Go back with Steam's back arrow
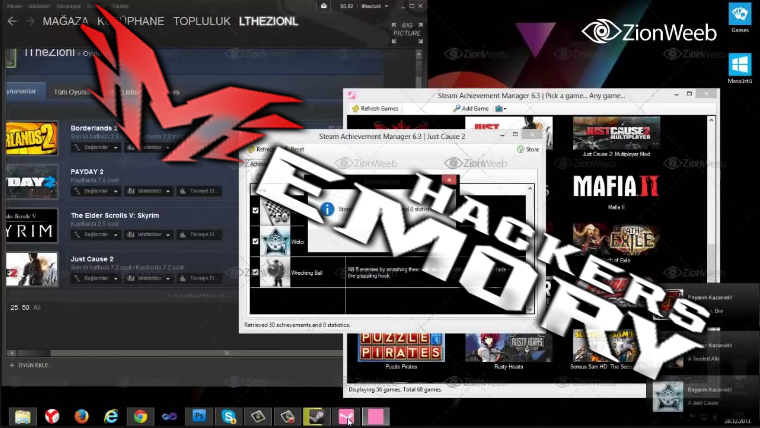The height and width of the screenshot is (428, 760). coord(12,21)
